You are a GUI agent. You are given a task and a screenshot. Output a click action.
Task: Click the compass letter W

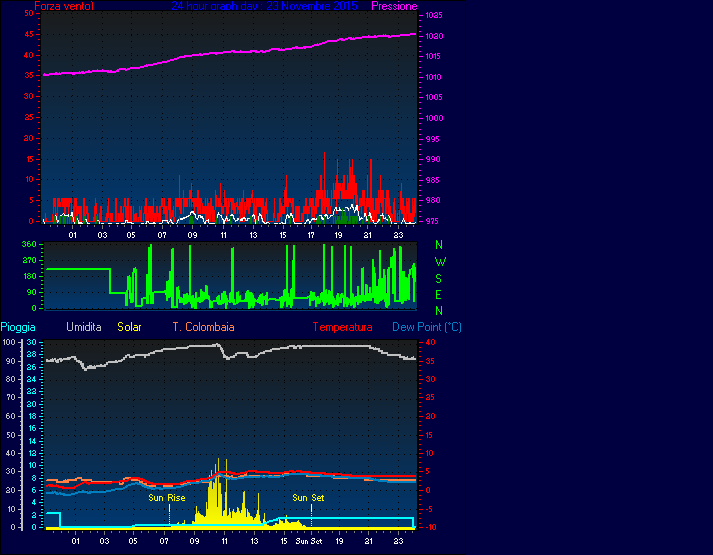click(440, 262)
